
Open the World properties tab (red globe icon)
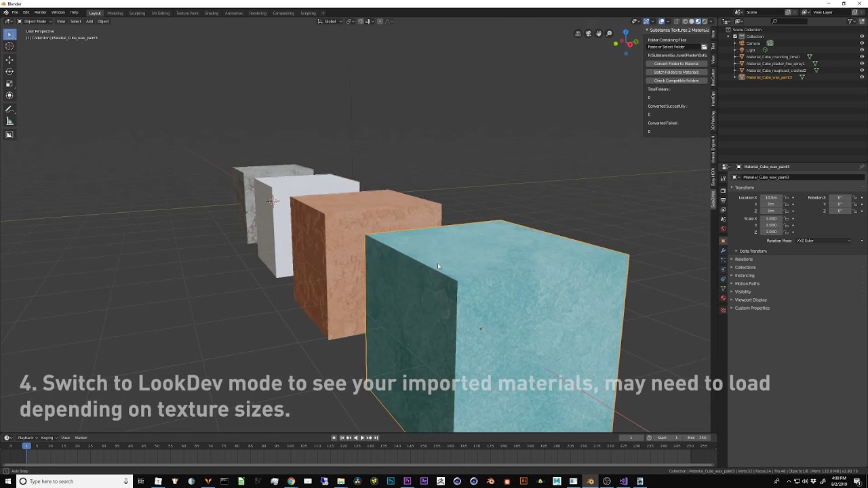(x=723, y=229)
